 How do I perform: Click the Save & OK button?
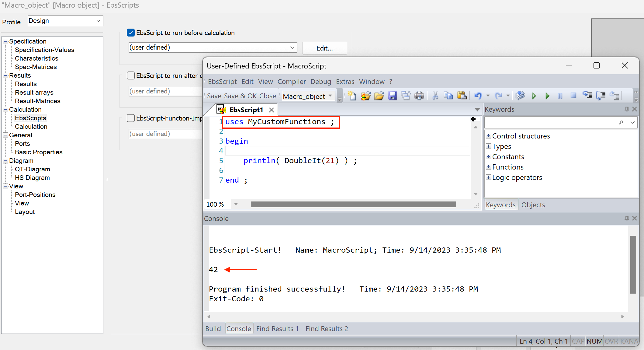(240, 96)
